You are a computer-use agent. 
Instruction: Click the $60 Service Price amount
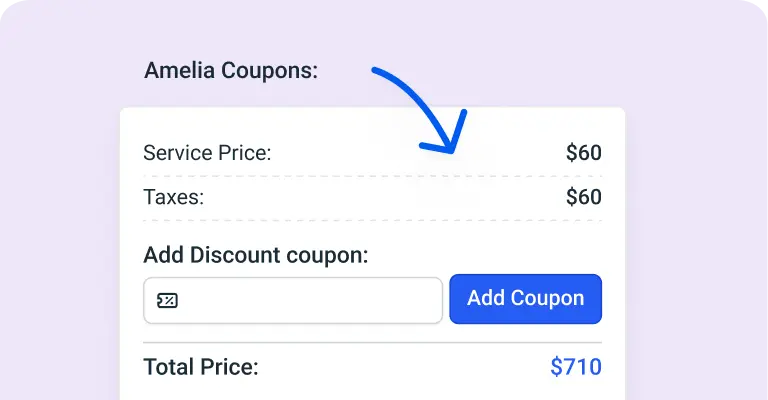584,153
